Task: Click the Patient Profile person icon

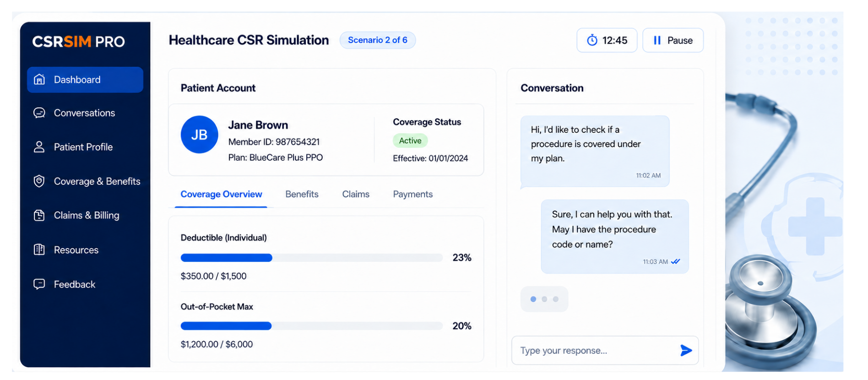Action: coord(39,147)
